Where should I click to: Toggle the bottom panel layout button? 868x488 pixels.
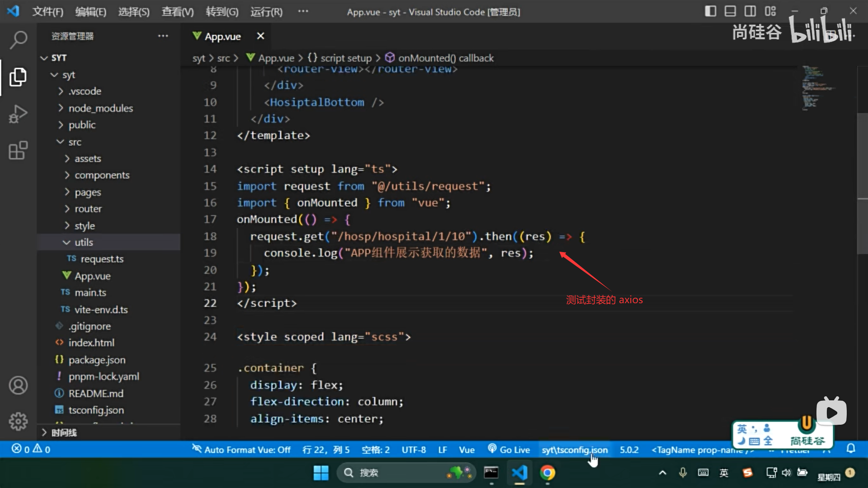tap(730, 11)
